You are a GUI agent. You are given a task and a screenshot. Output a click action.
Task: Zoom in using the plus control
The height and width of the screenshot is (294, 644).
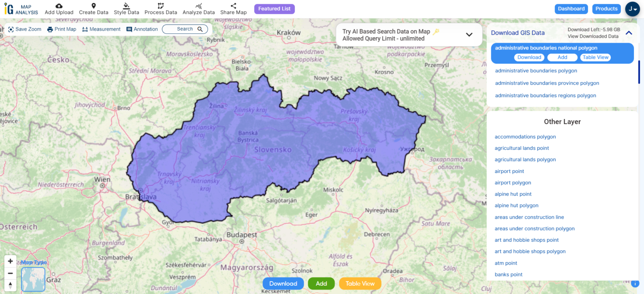pos(10,260)
